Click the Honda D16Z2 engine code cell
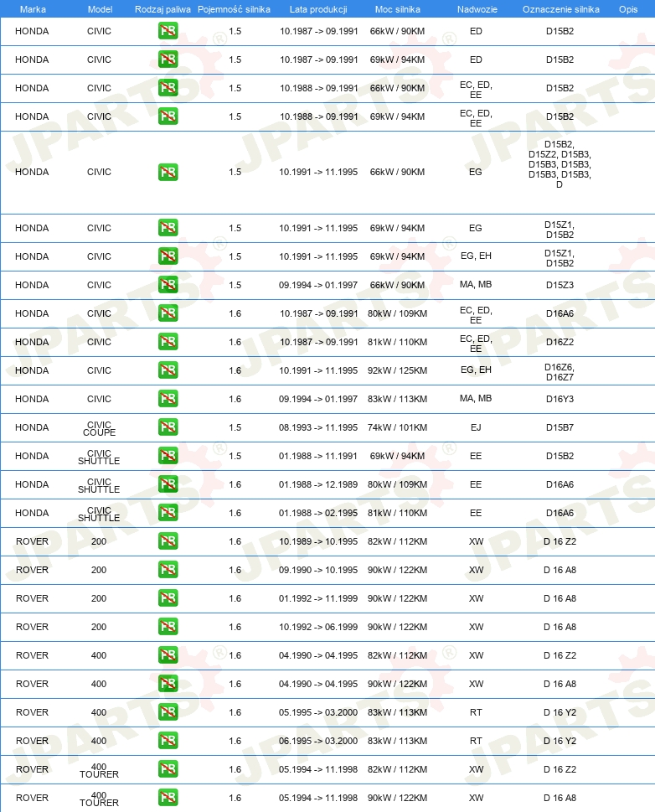 pyautogui.click(x=560, y=342)
